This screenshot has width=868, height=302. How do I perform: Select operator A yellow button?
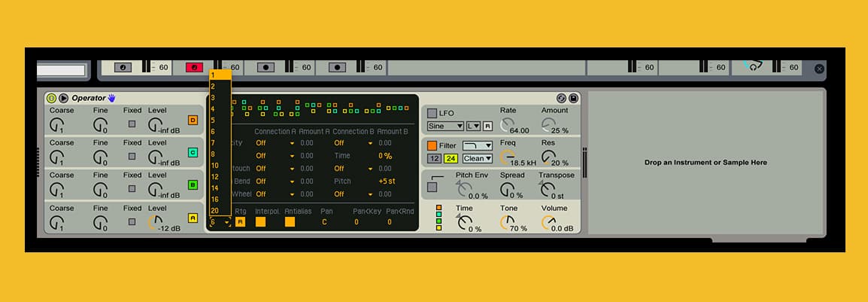(193, 218)
